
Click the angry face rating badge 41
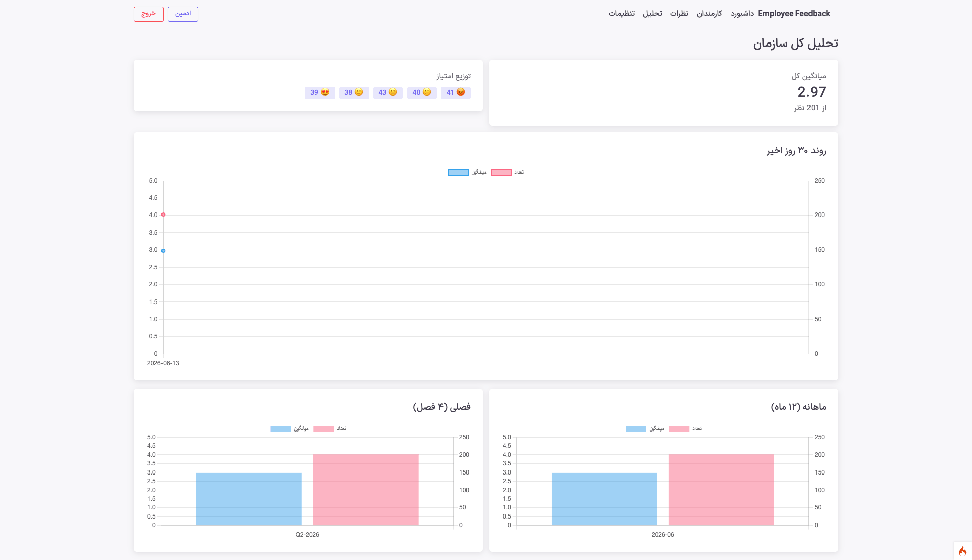pyautogui.click(x=456, y=92)
